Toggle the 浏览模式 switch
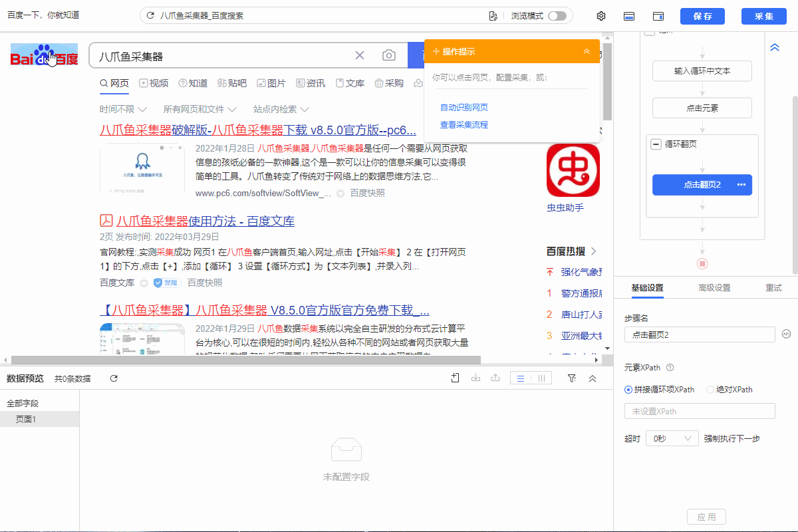 [557, 16]
